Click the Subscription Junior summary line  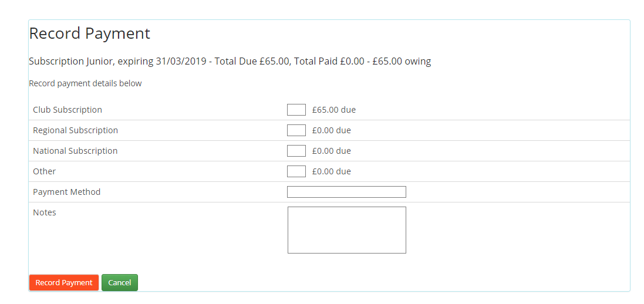pyautogui.click(x=230, y=62)
